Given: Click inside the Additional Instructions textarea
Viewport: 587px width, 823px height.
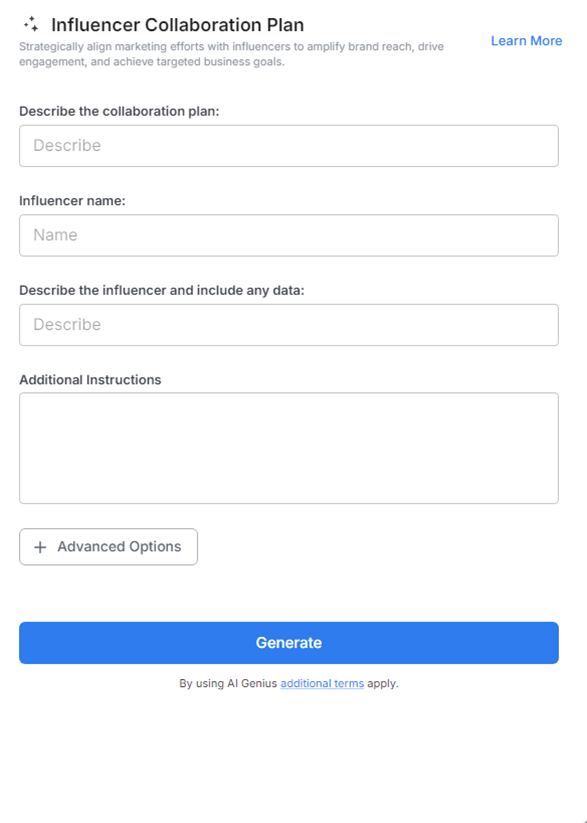Looking at the screenshot, I should (288, 447).
